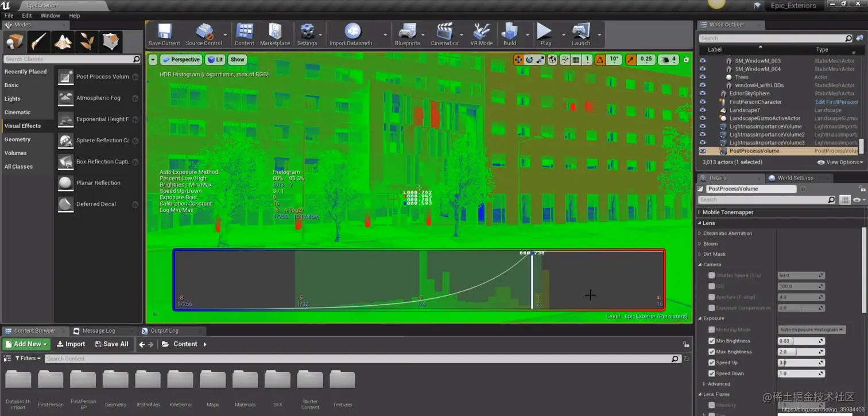Open the Metering Mode dropdown

pos(812,330)
